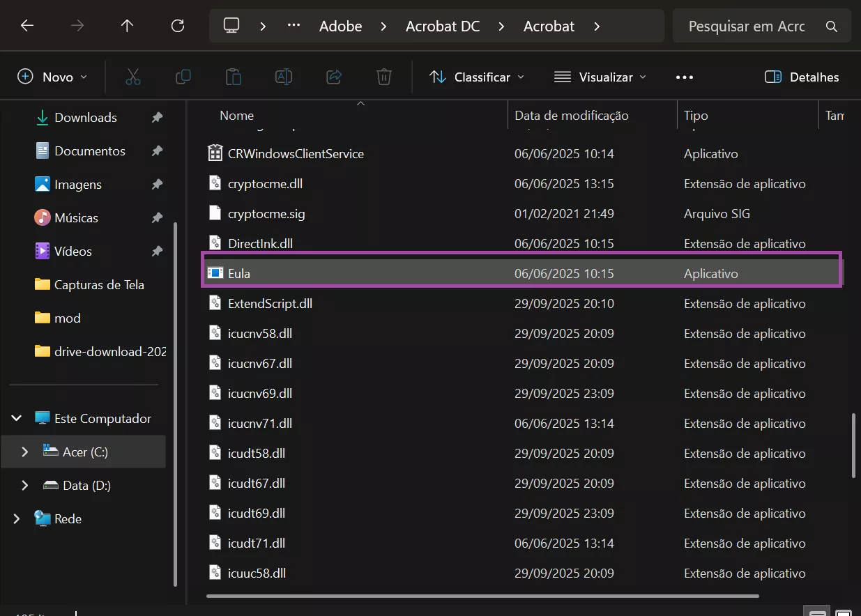Expand the Acer (C:) drive tree

tap(25, 452)
